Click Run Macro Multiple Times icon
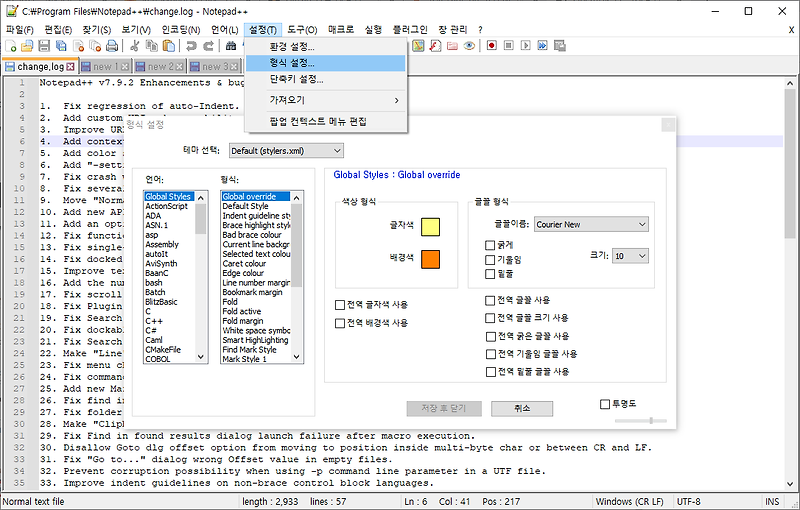800x510 pixels. 542,46
